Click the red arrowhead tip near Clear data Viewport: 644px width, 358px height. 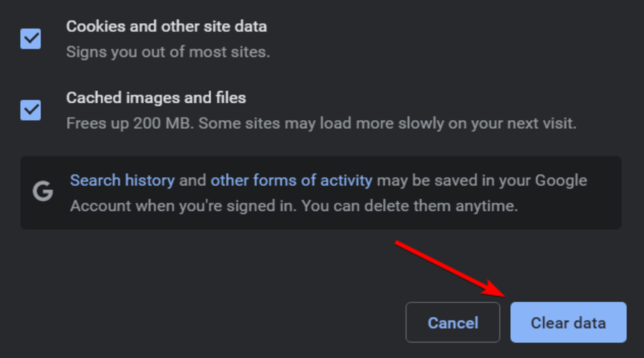click(507, 294)
